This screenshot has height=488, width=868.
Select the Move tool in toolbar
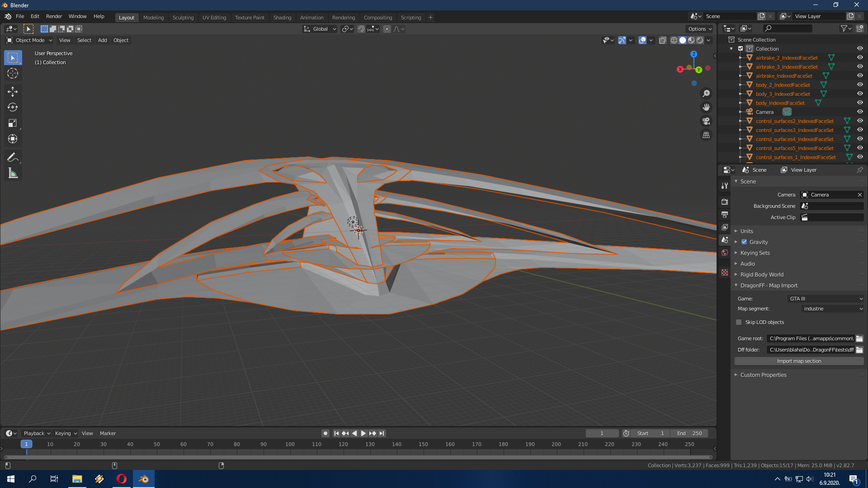[x=12, y=92]
